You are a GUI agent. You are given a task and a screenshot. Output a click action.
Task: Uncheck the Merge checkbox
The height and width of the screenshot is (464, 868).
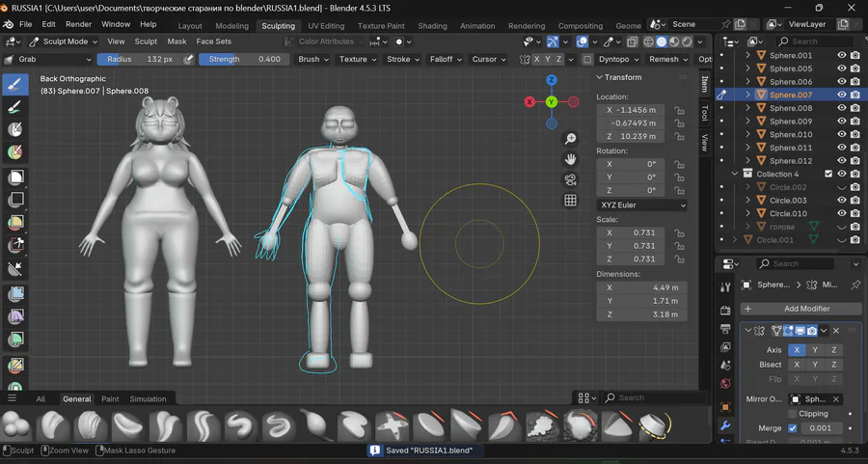(793, 428)
